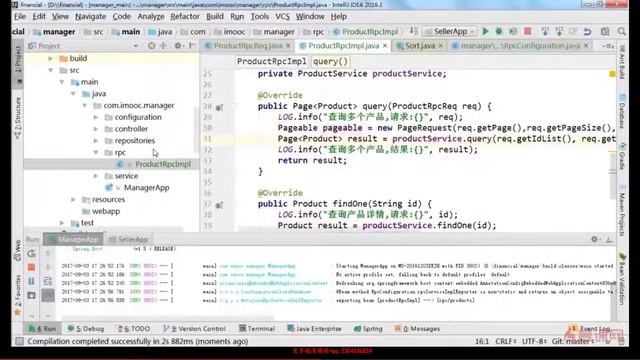Start debugging with the bug icon
Viewport: 640px width, 360px height.
click(x=499, y=31)
